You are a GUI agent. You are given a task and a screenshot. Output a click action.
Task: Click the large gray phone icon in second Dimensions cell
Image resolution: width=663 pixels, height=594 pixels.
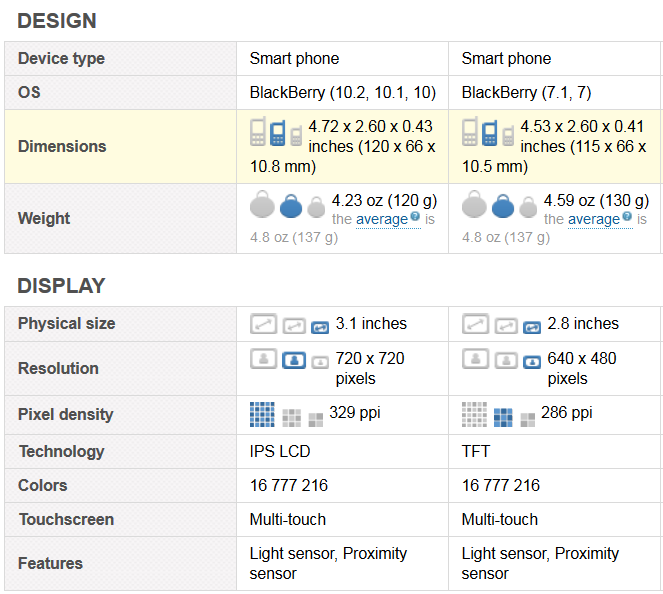coord(469,131)
